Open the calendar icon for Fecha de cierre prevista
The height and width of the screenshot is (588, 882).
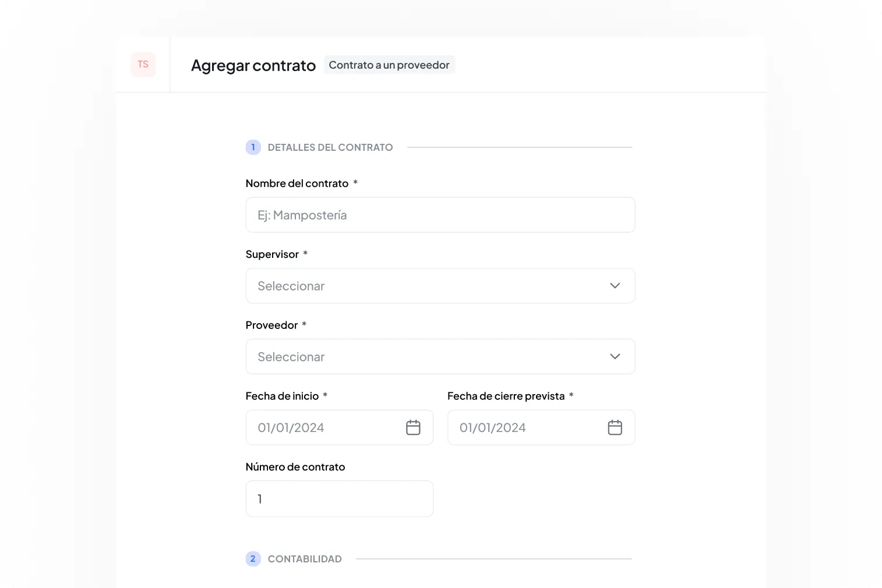click(x=615, y=427)
